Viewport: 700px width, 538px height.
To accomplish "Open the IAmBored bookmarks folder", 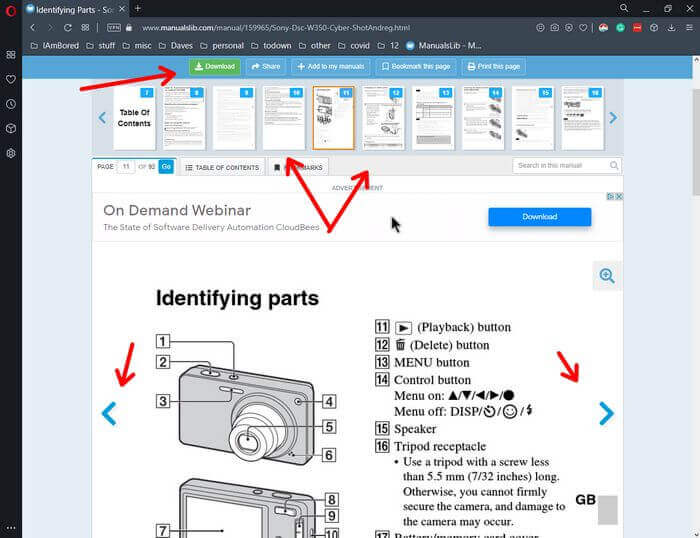I will (x=54, y=46).
